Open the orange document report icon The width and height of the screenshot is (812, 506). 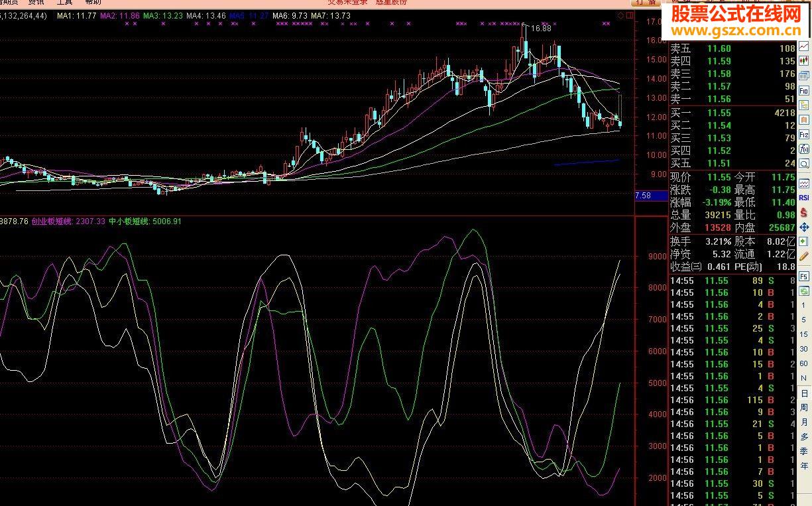(804, 119)
